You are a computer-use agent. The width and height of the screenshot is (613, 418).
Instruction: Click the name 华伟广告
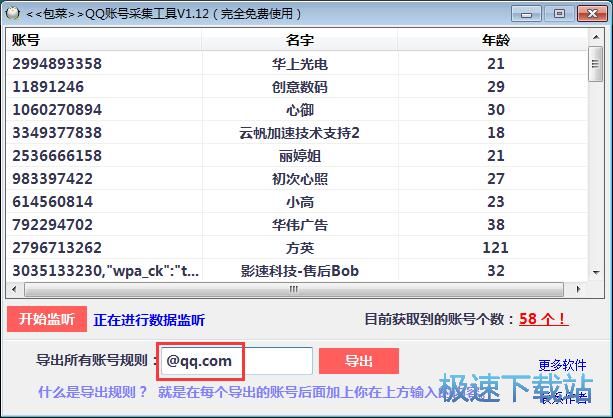pyautogui.click(x=300, y=225)
